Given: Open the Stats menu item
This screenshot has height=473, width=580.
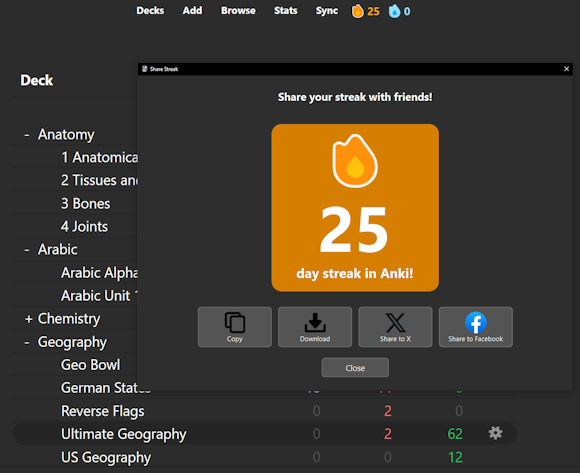Looking at the screenshot, I should [x=286, y=11].
